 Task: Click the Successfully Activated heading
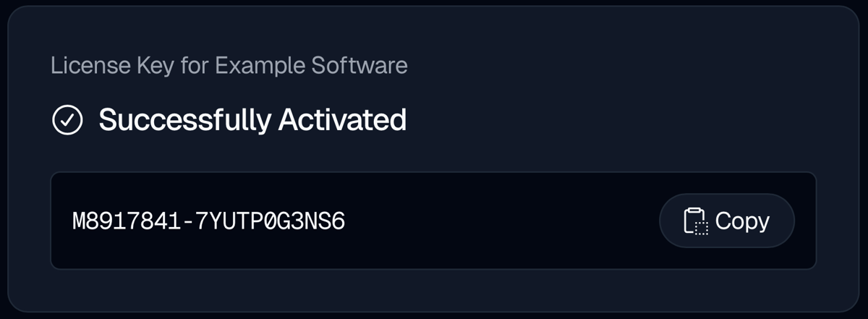pyautogui.click(x=252, y=120)
